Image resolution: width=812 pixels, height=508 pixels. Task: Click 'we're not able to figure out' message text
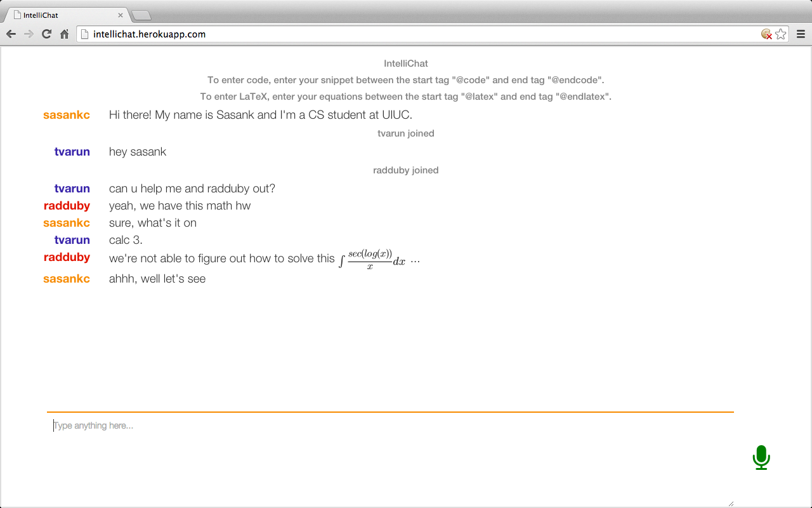click(x=222, y=258)
